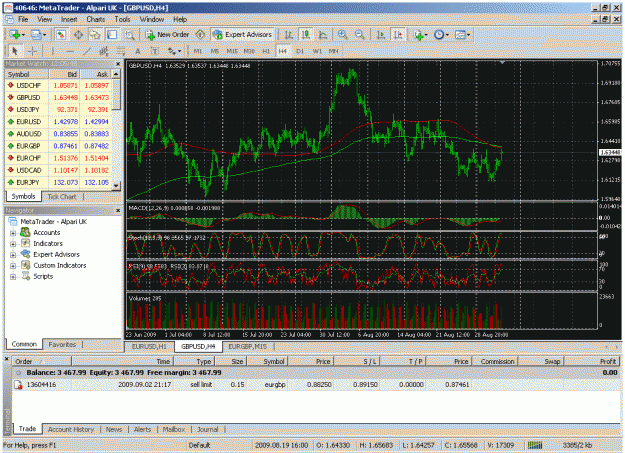The width and height of the screenshot is (625, 453).
Task: Zoom in on chart with magnifier plus
Action: [x=342, y=35]
